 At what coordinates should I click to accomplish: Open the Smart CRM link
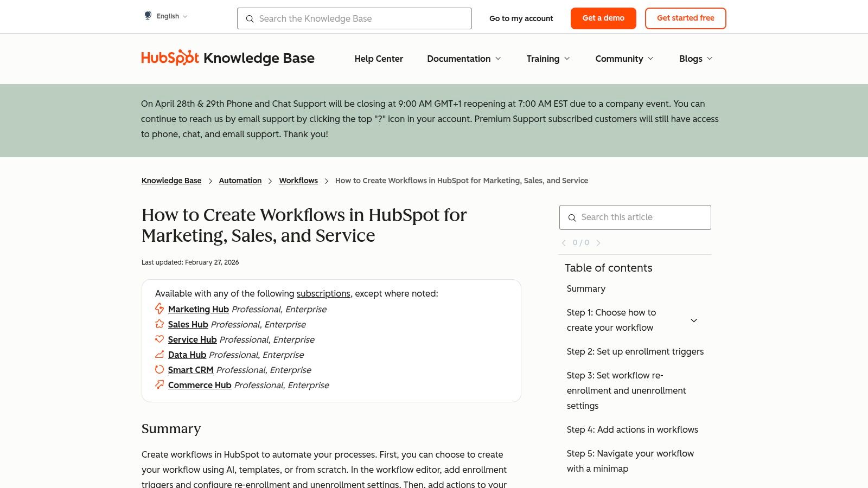(x=191, y=370)
